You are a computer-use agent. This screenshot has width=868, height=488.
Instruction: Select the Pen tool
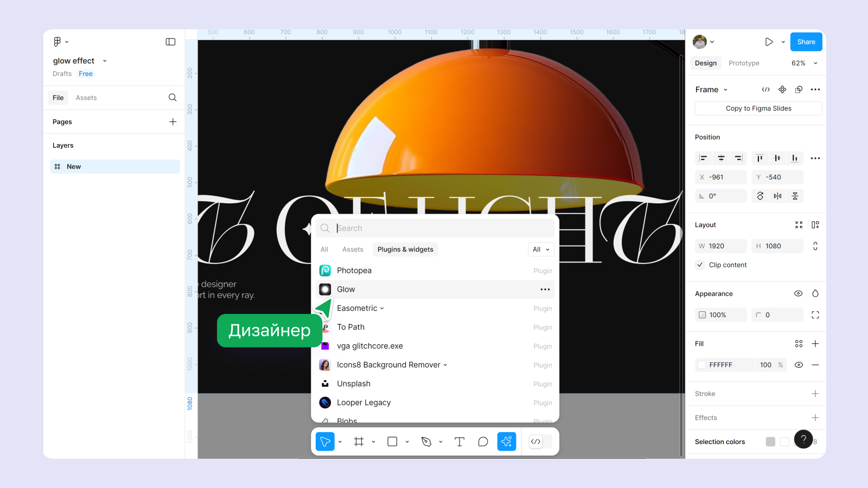pos(426,442)
